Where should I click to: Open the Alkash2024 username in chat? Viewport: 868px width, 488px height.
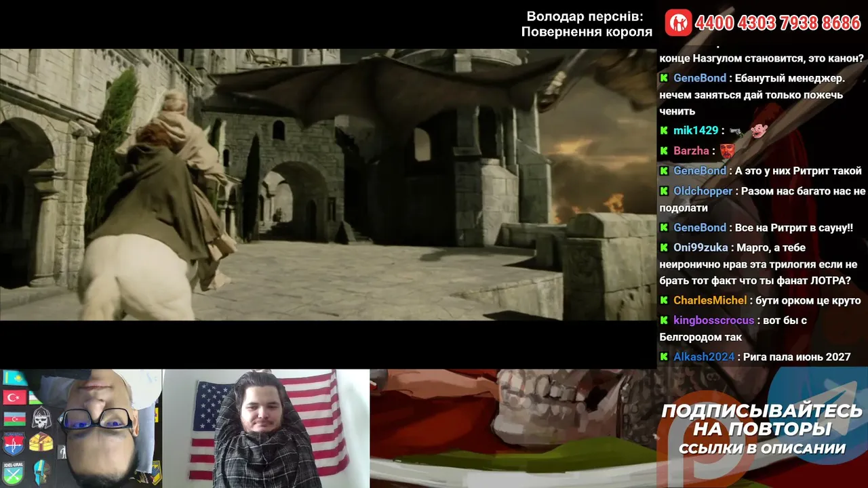[x=704, y=357]
